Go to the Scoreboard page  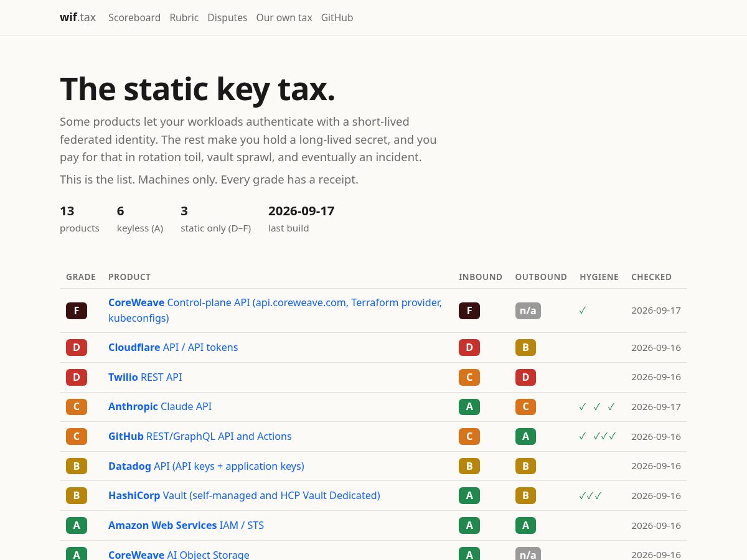pos(134,17)
